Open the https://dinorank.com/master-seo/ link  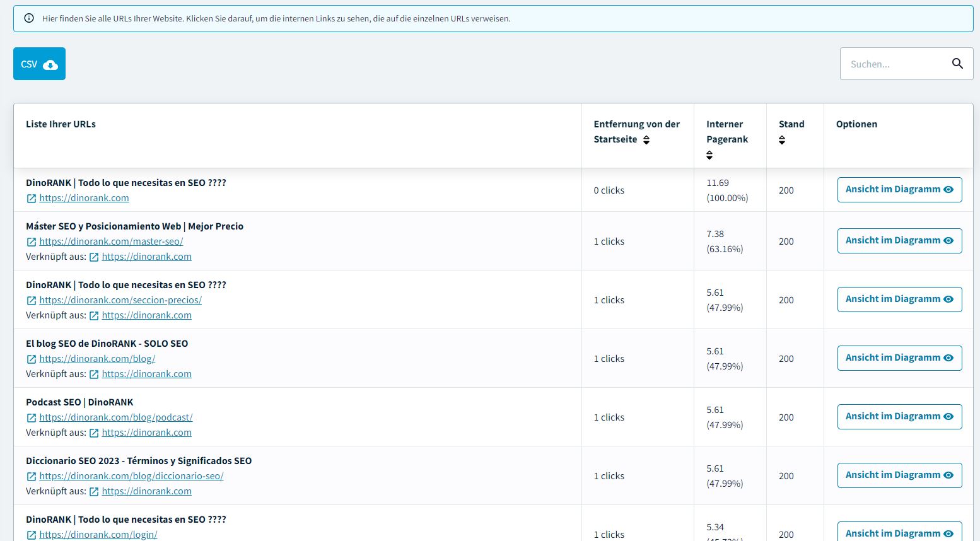pyautogui.click(x=111, y=241)
